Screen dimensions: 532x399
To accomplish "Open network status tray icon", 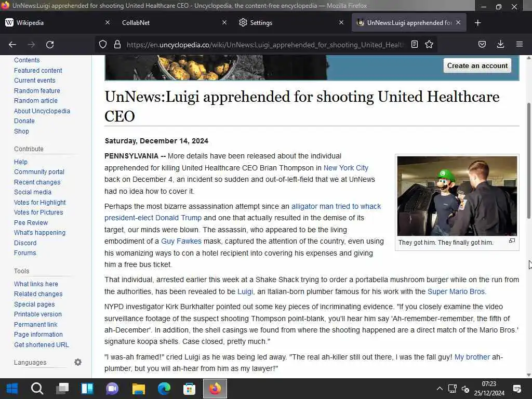I will [x=453, y=389].
